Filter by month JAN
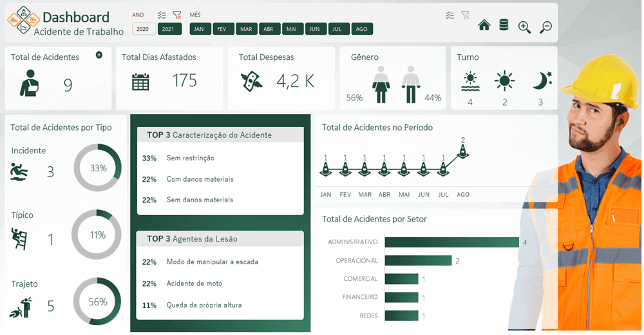The width and height of the screenshot is (644, 335). click(200, 29)
